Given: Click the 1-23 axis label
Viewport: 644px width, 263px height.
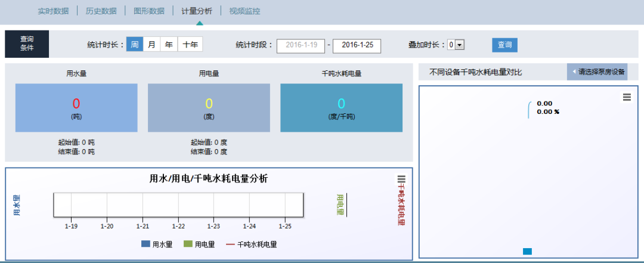Looking at the screenshot, I should (x=213, y=226).
